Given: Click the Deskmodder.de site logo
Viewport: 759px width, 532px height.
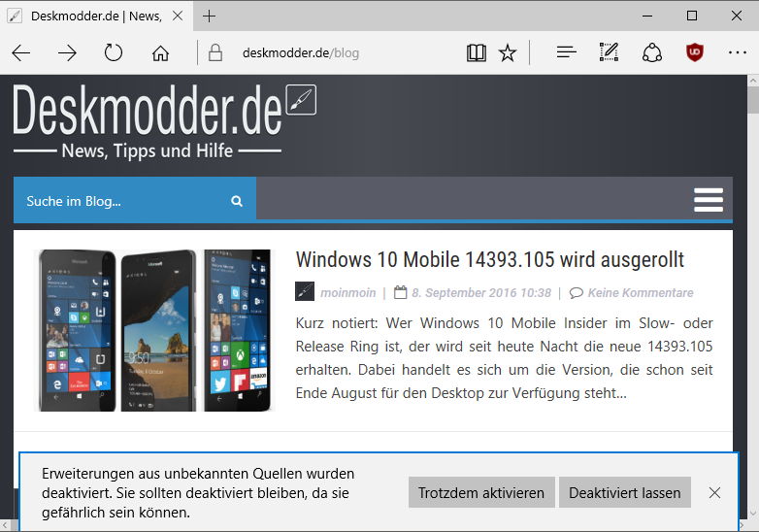Looking at the screenshot, I should pos(147,110).
